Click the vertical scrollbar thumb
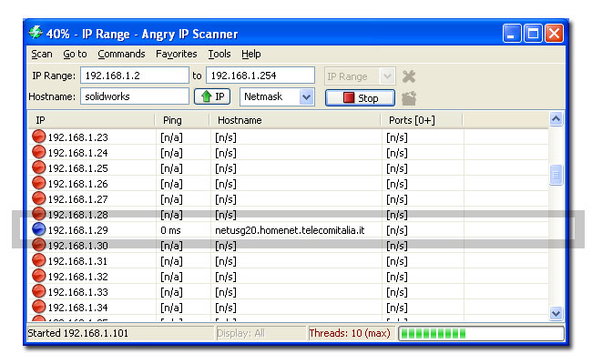The height and width of the screenshot is (364, 592). pyautogui.click(x=556, y=175)
